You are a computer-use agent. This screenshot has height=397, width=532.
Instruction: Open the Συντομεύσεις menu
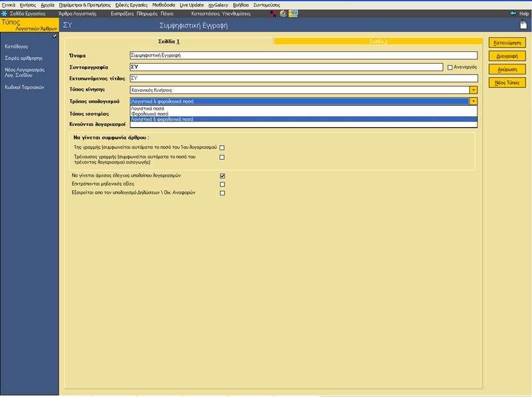pyautogui.click(x=267, y=4)
